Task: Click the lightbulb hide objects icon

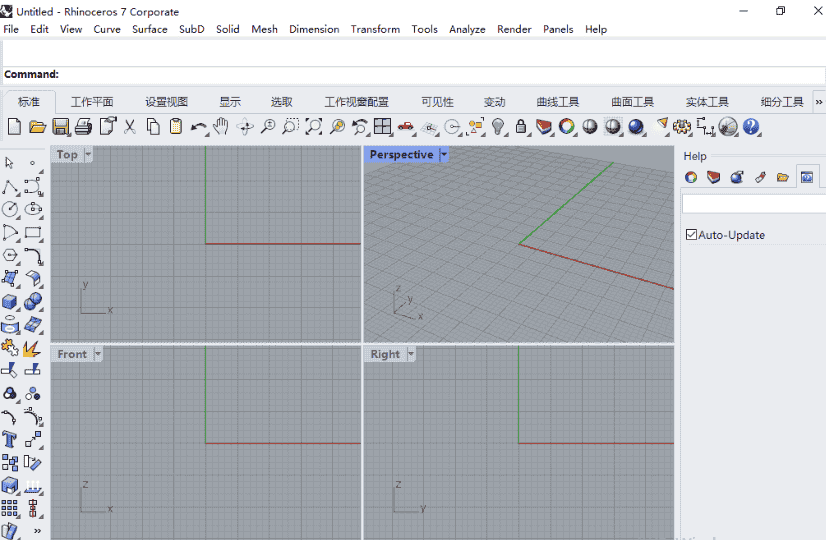Action: click(498, 127)
